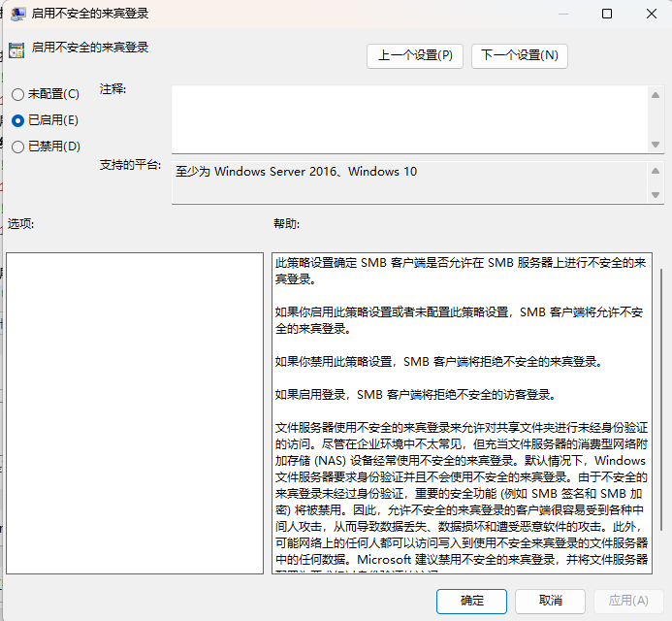This screenshot has height=621, width=672.
Task: Click the help sentence 如果启用登录
Action: [x=416, y=395]
